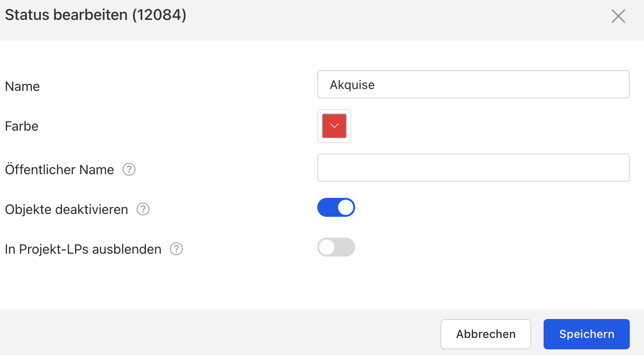Show help for Öffentlicher Name

tap(129, 169)
